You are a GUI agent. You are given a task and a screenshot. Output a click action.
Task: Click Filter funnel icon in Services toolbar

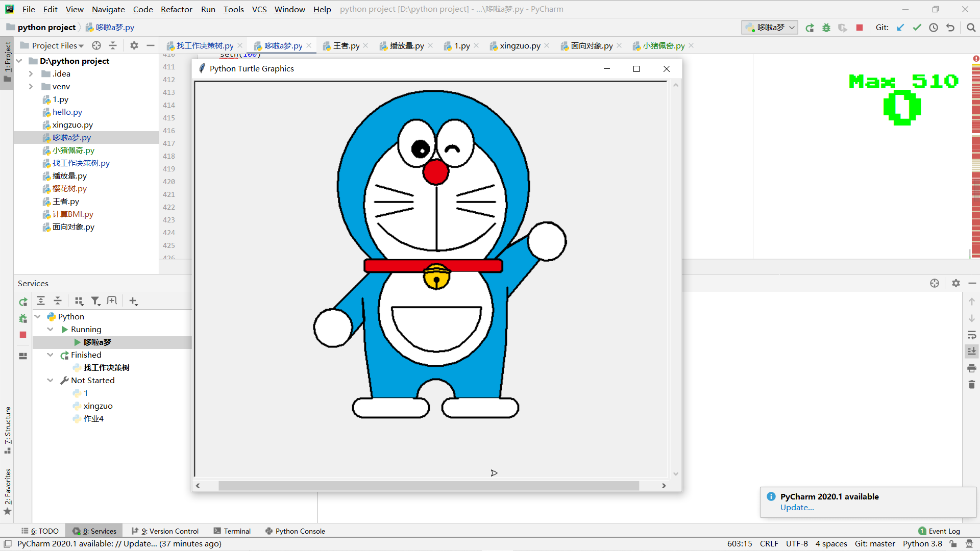(x=95, y=301)
